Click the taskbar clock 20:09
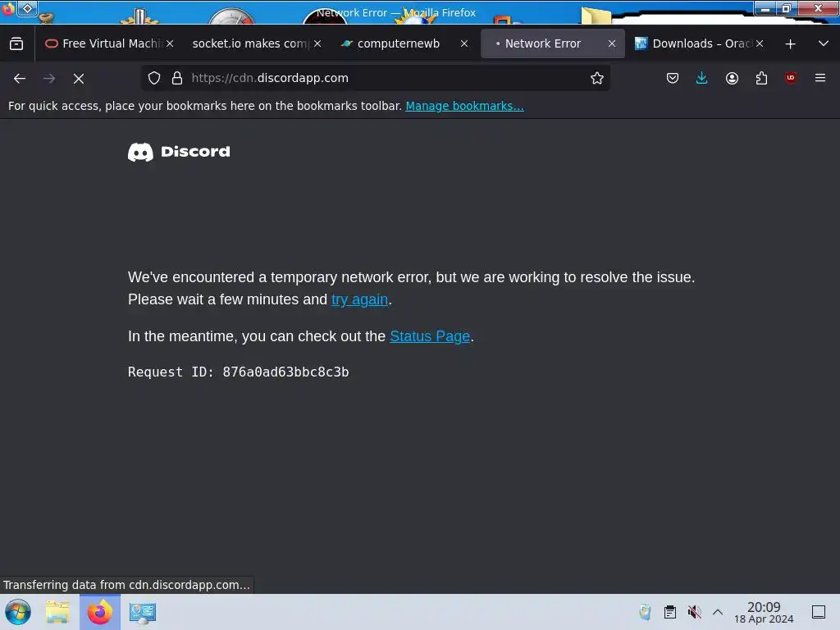Viewport: 840px width, 630px height. pyautogui.click(x=764, y=612)
